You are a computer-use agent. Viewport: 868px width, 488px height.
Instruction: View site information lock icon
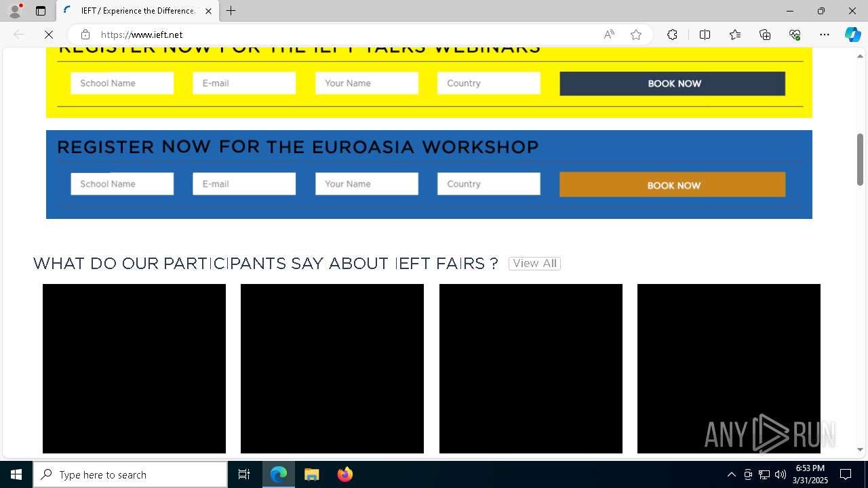[85, 35]
